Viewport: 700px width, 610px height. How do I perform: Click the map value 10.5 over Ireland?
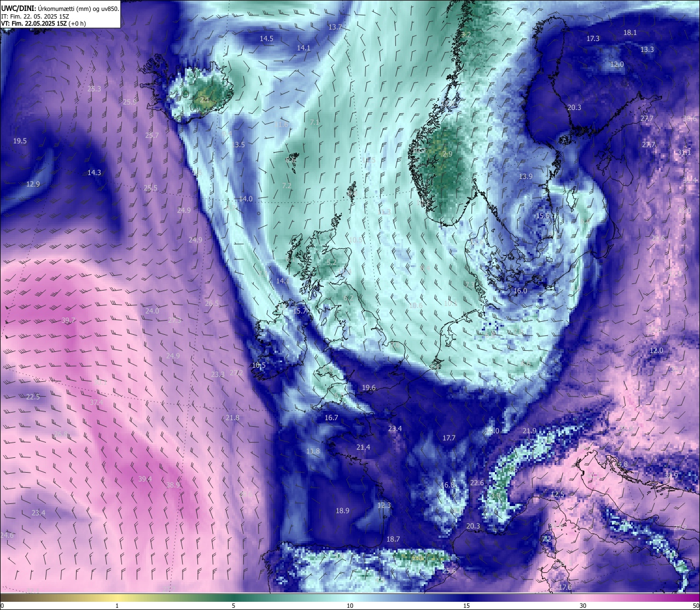(x=259, y=365)
